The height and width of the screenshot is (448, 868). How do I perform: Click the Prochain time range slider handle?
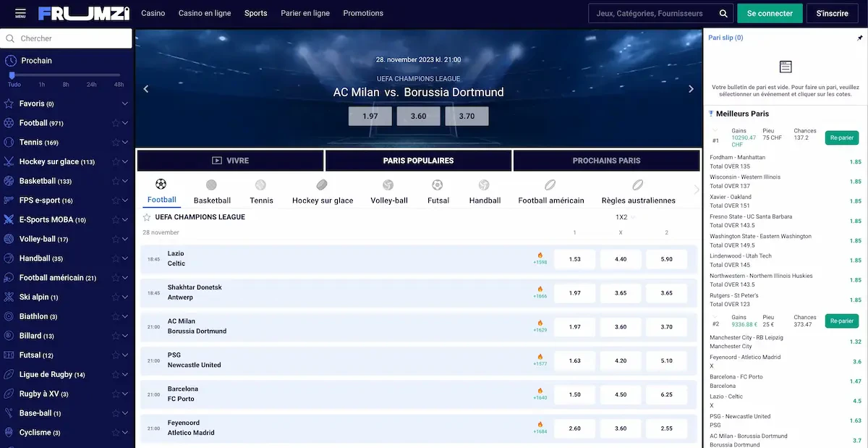[12, 75]
